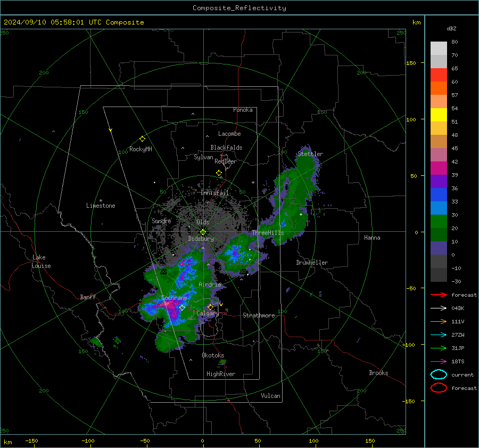The height and width of the screenshot is (448, 479).
Task: Click the yellow diamond marker near RockyMH
Action: coord(142,139)
